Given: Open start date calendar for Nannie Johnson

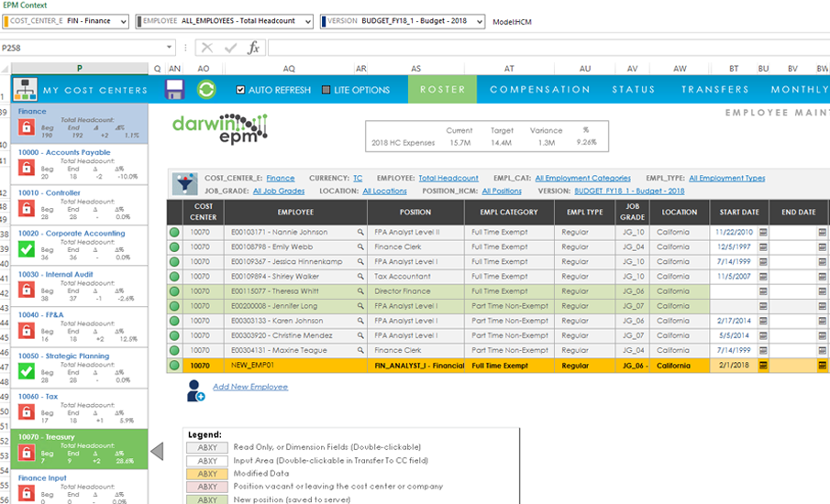Looking at the screenshot, I should tap(763, 232).
